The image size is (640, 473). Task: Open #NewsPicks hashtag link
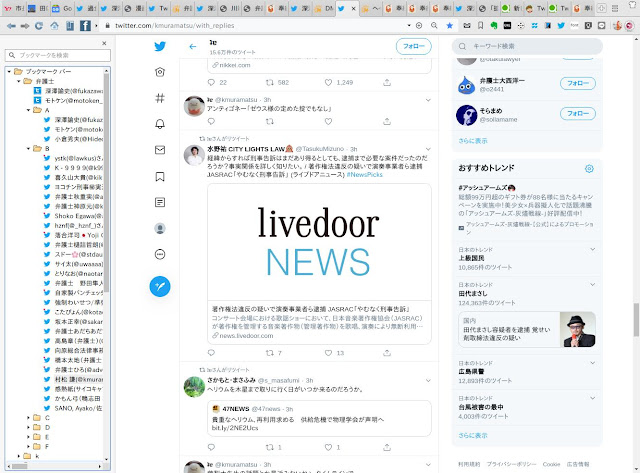(364, 175)
